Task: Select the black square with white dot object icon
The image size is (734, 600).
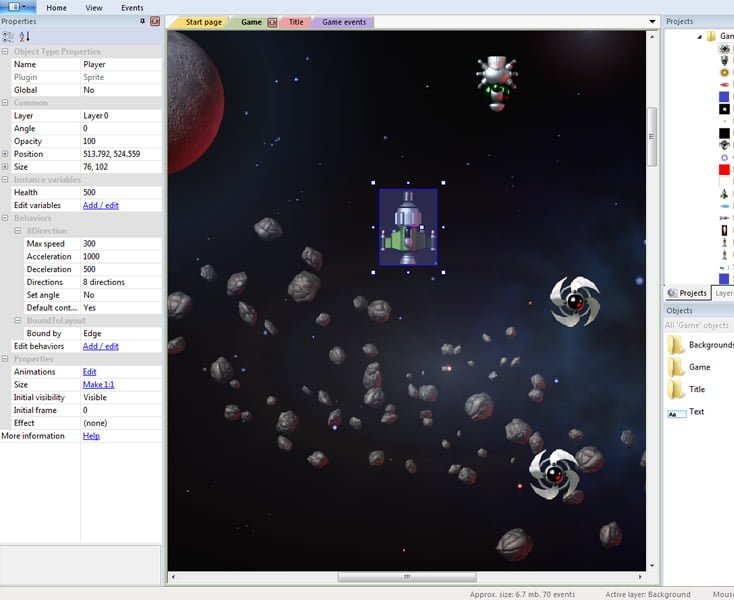Action: coord(724,109)
